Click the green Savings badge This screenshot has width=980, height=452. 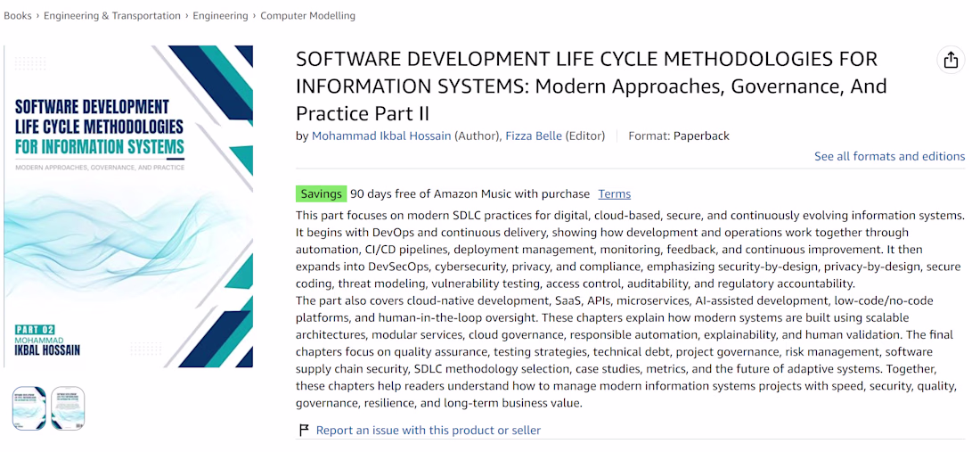coord(321,193)
